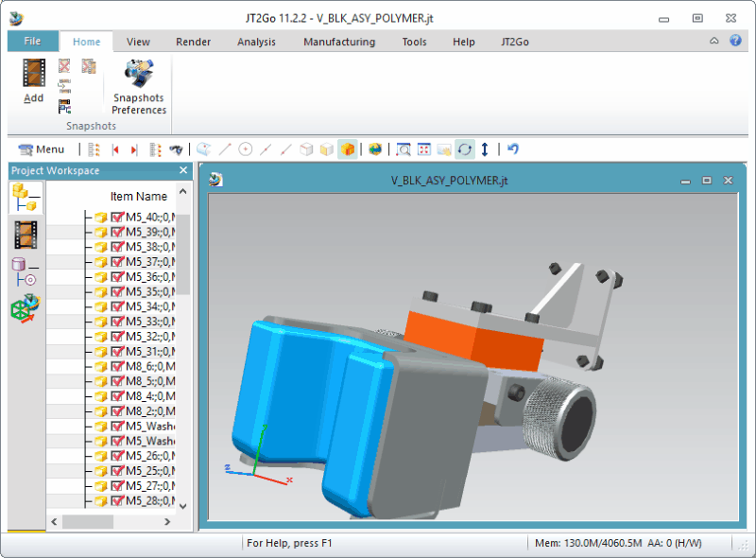Uncheck the M5_38 part checkbox
This screenshot has width=756, height=558.
[x=117, y=247]
